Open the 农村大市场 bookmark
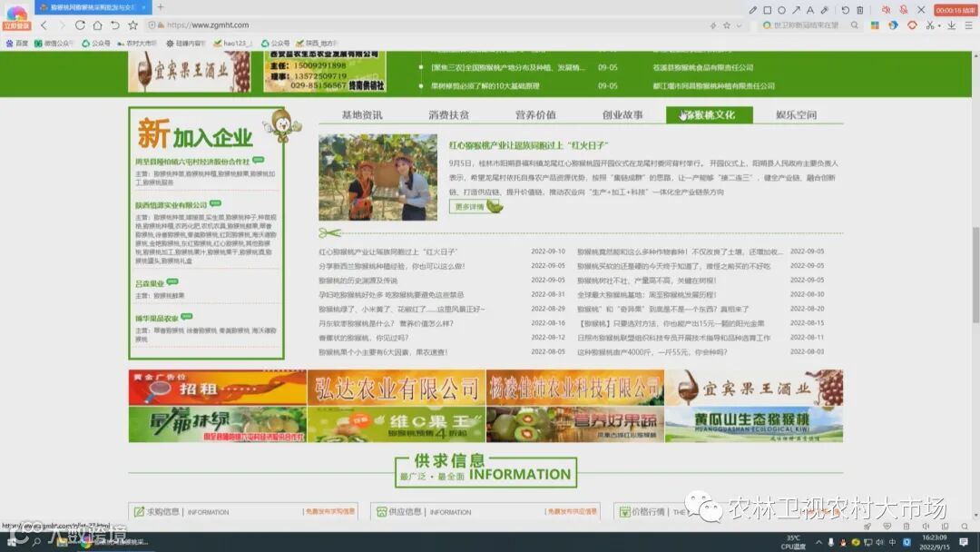 136,44
